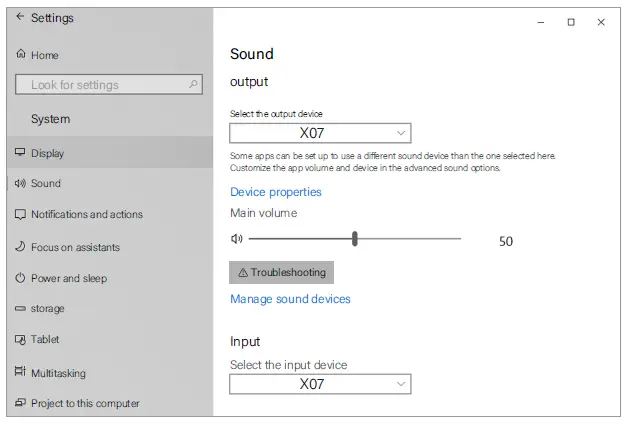Open Tablet settings page

point(45,340)
